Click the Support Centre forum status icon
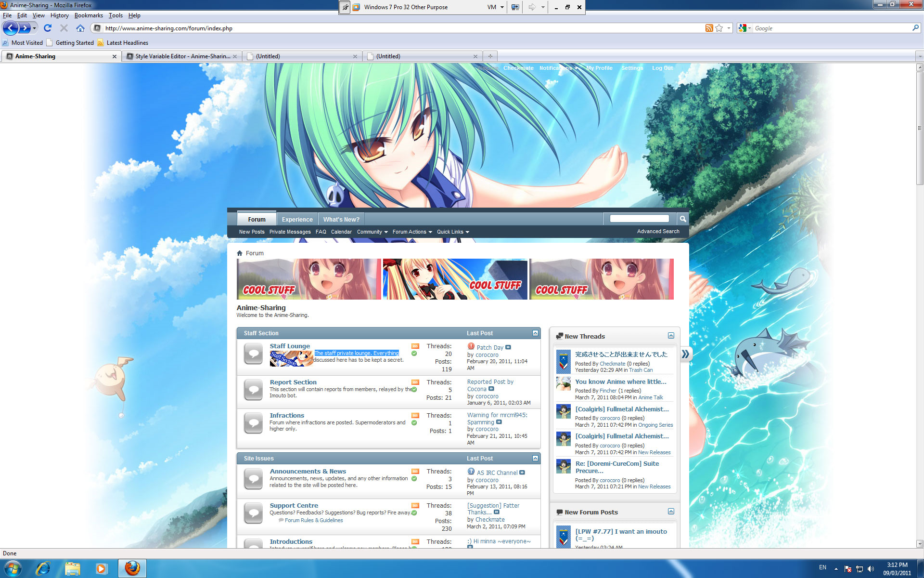The image size is (924, 578). coord(253,513)
